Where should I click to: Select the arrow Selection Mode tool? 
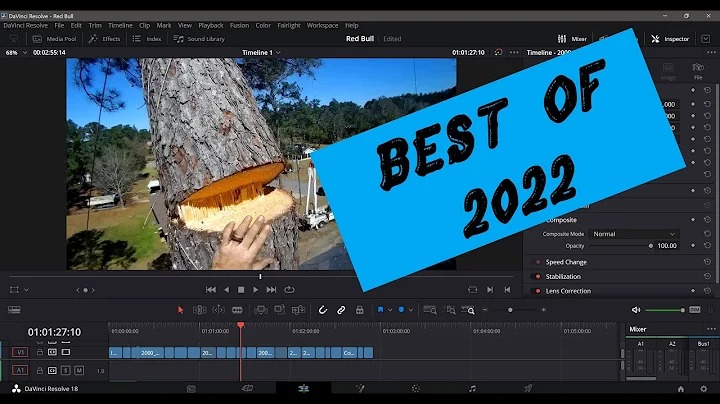180,310
